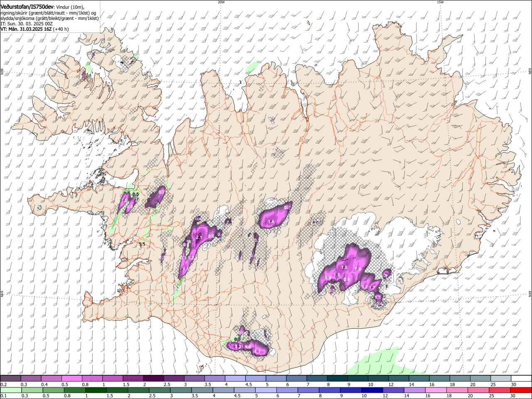Click the 0.2 label in the snow legend
The width and height of the screenshot is (532, 399).
tap(3, 384)
